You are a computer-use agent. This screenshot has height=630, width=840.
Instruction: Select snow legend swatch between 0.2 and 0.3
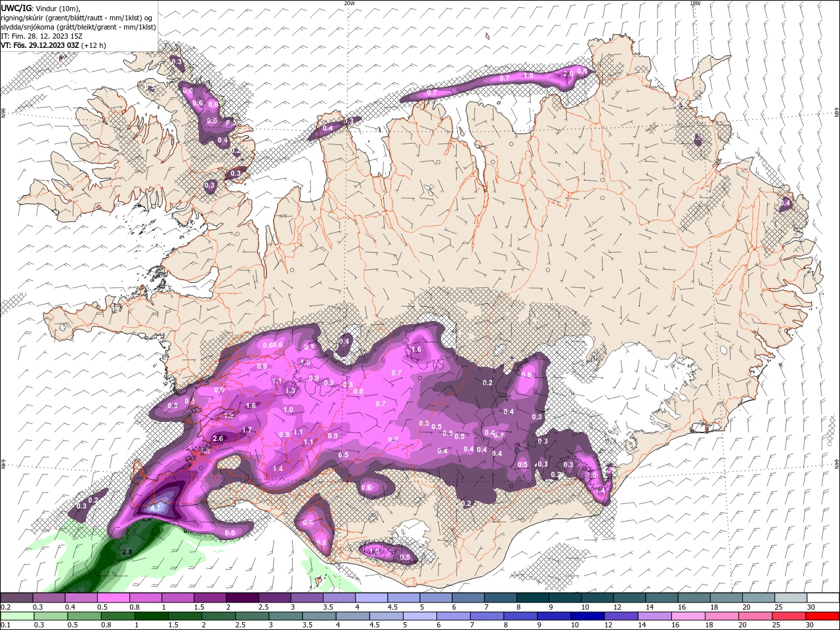[16, 598]
